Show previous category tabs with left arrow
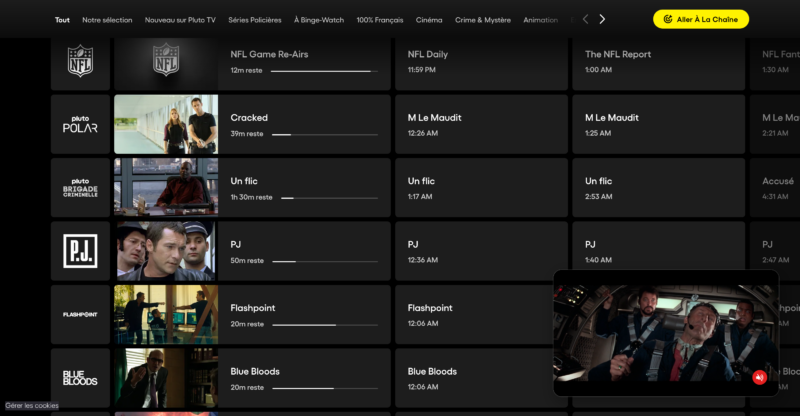The image size is (800, 416). tap(585, 19)
